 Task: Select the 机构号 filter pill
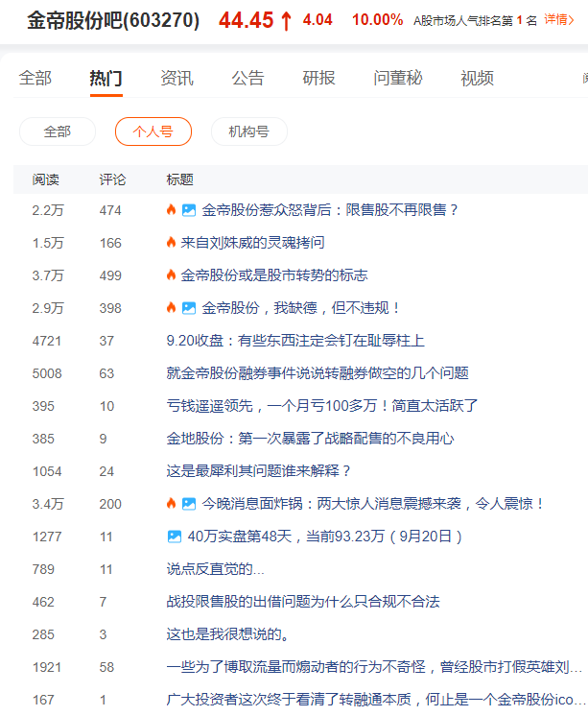pyautogui.click(x=249, y=131)
